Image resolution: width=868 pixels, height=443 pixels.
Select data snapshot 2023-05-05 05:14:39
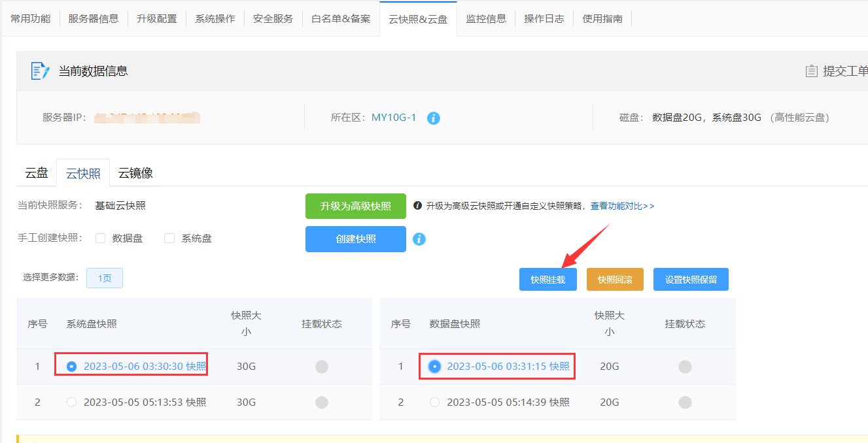click(435, 402)
